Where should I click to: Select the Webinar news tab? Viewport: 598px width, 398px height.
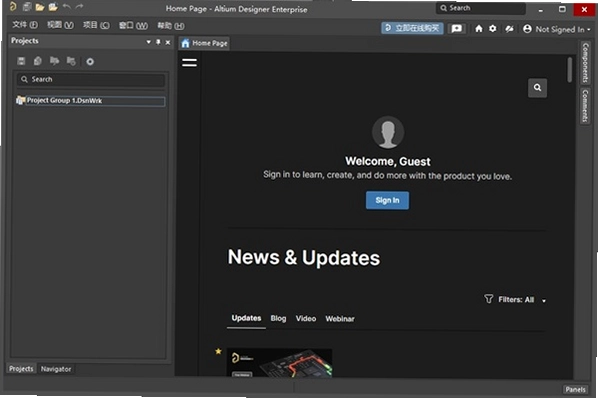(340, 319)
